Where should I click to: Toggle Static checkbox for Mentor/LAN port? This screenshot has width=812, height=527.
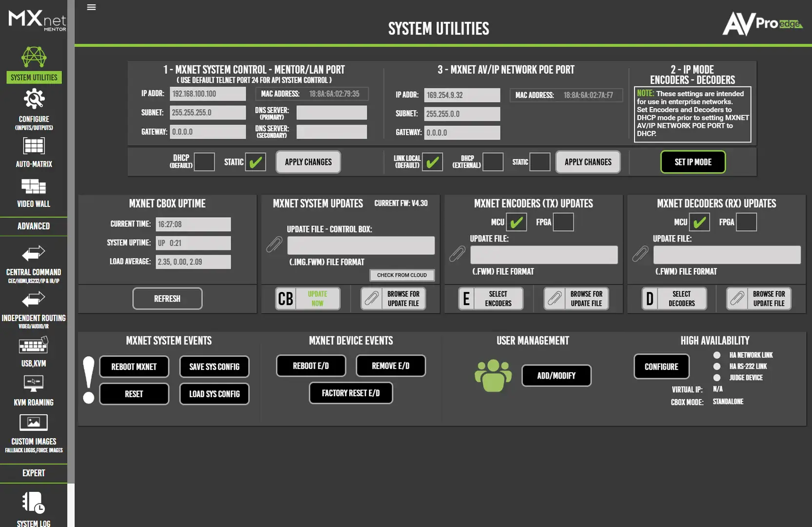pyautogui.click(x=256, y=162)
